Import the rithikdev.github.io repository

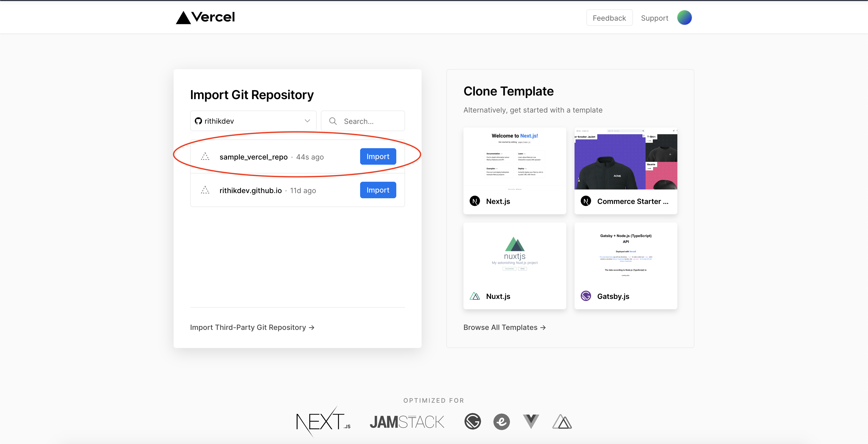coord(378,190)
